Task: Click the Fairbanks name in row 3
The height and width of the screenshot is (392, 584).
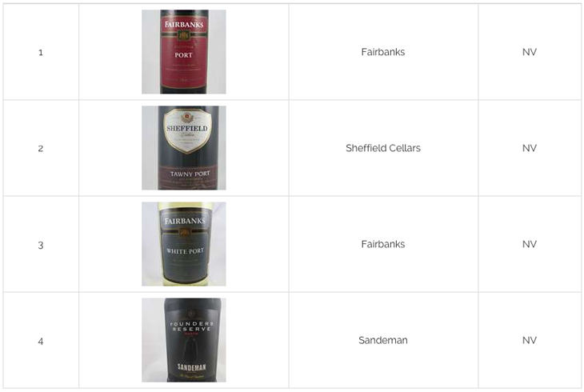Action: pyautogui.click(x=383, y=244)
